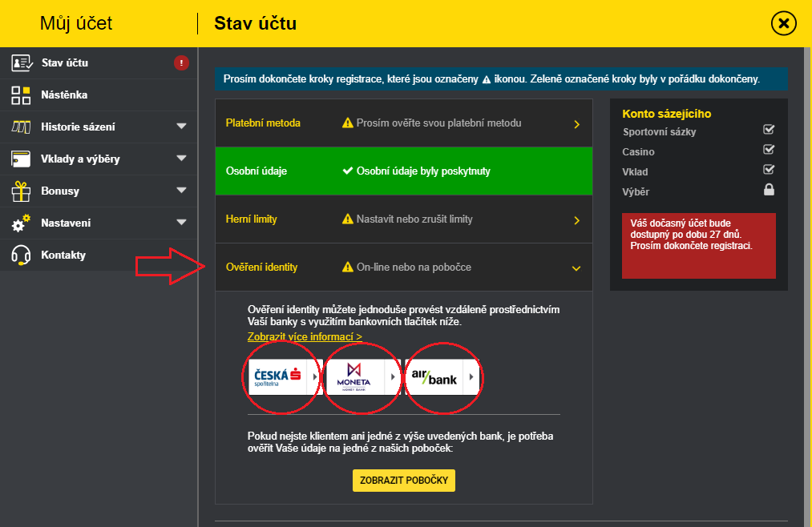Open the Platební metoda row arrow
812x527 pixels.
[x=576, y=124]
